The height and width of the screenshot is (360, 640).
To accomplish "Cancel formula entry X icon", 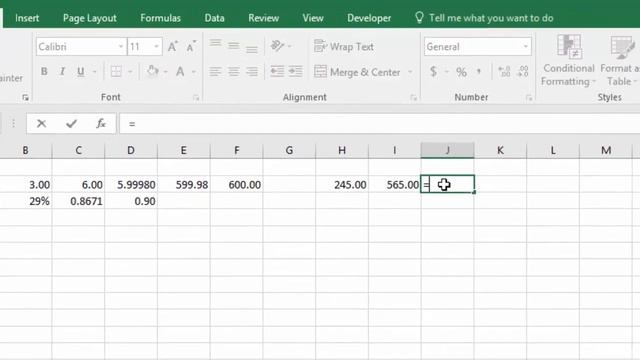I will pyautogui.click(x=41, y=123).
